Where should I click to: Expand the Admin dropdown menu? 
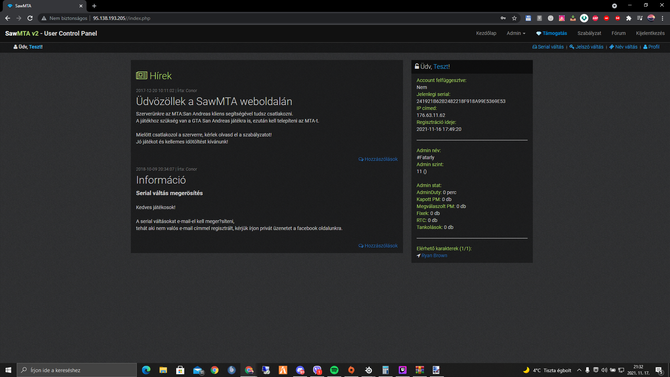(516, 33)
